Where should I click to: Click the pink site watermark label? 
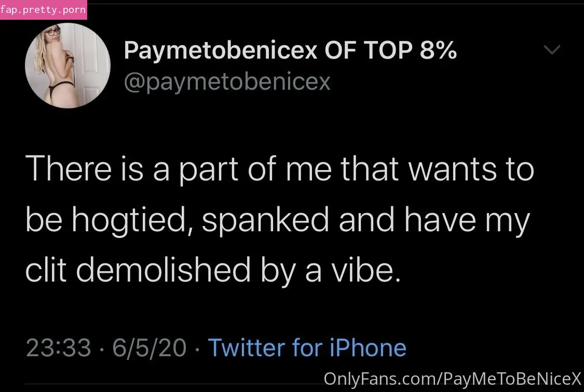[x=43, y=10]
